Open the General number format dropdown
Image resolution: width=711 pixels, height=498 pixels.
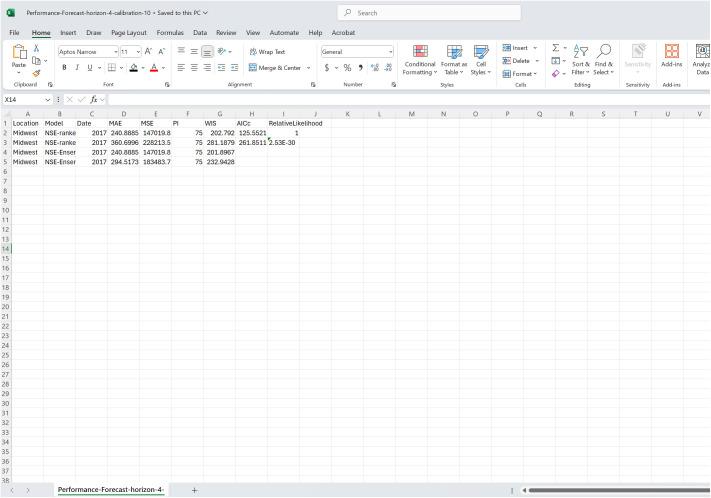(x=390, y=52)
